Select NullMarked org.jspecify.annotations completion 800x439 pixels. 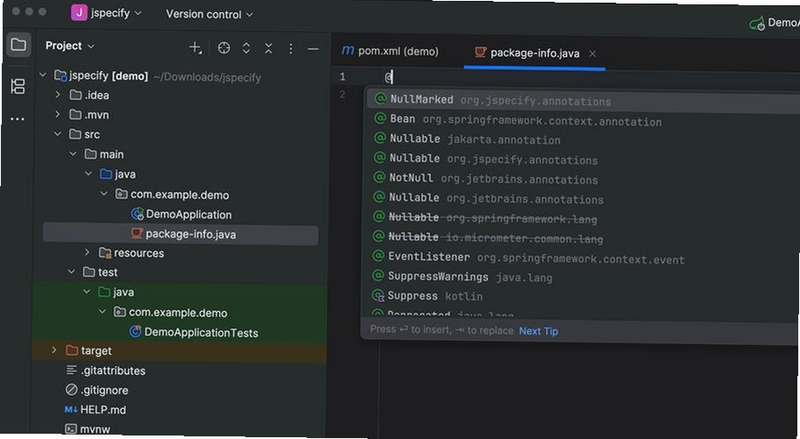tap(582, 101)
